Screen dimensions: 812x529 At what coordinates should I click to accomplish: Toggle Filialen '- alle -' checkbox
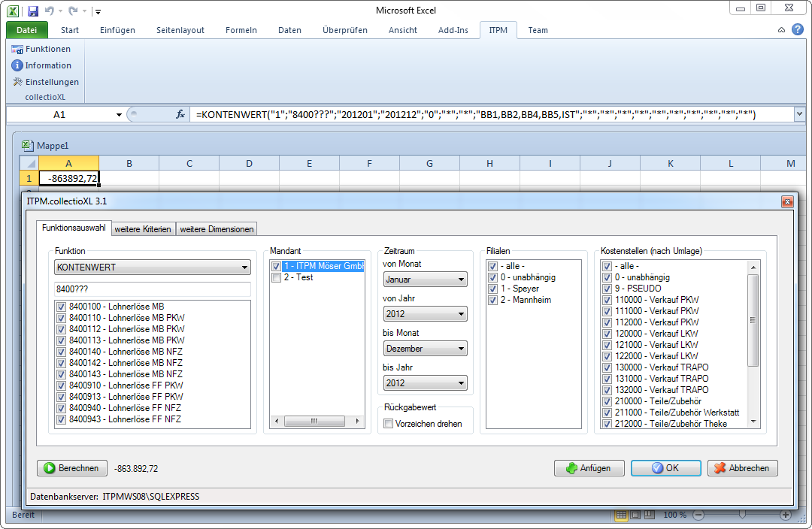click(493, 267)
